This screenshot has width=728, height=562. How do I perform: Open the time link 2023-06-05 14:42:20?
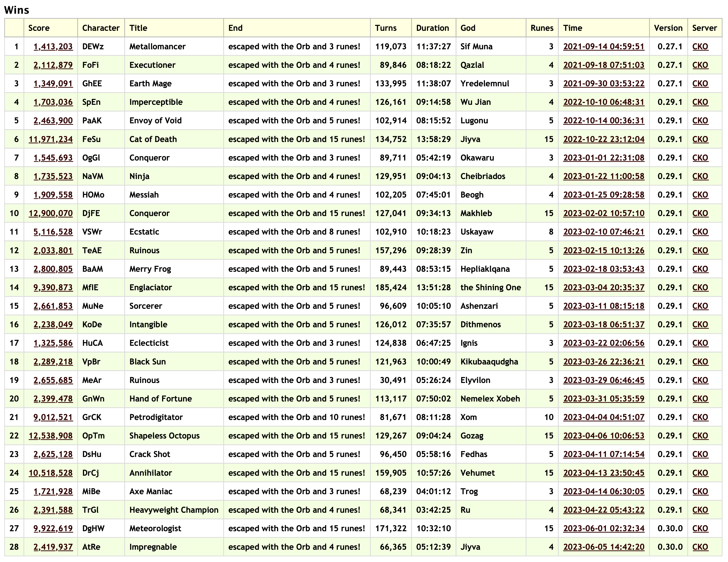(x=604, y=547)
